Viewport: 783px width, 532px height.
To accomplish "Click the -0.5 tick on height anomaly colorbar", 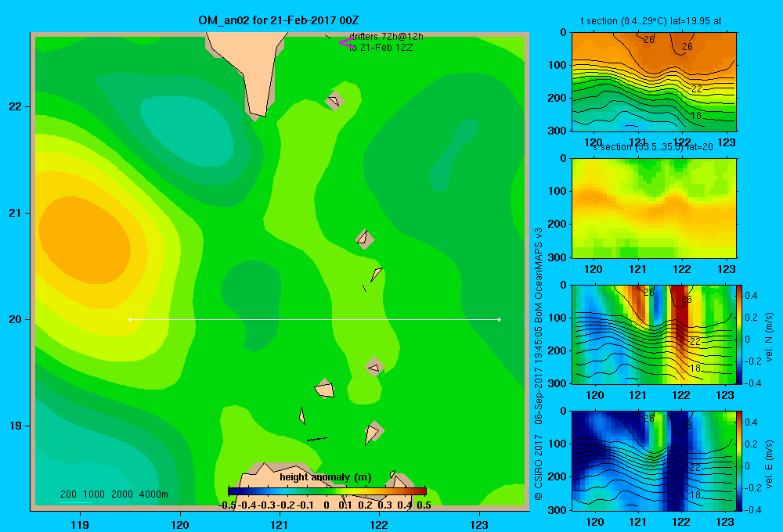I will click(x=227, y=505).
